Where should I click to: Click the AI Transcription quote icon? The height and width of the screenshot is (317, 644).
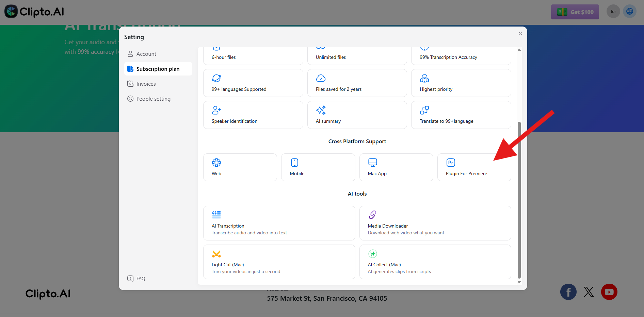(x=216, y=215)
